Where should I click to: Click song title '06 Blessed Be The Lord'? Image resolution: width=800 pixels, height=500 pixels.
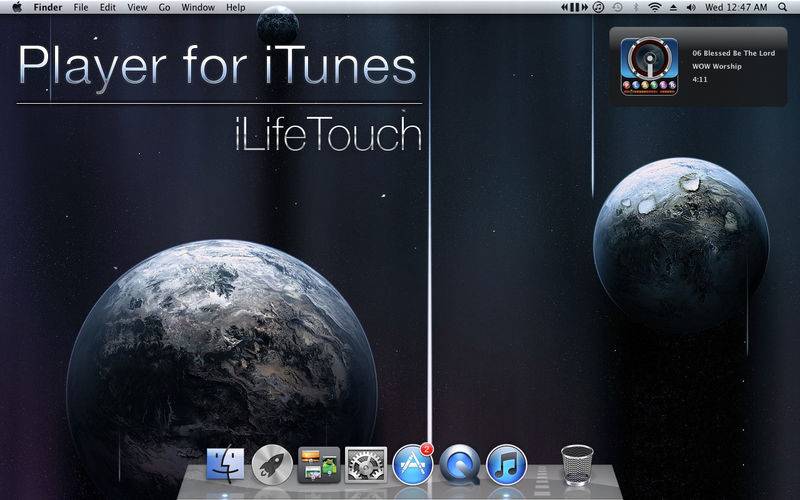pyautogui.click(x=733, y=53)
